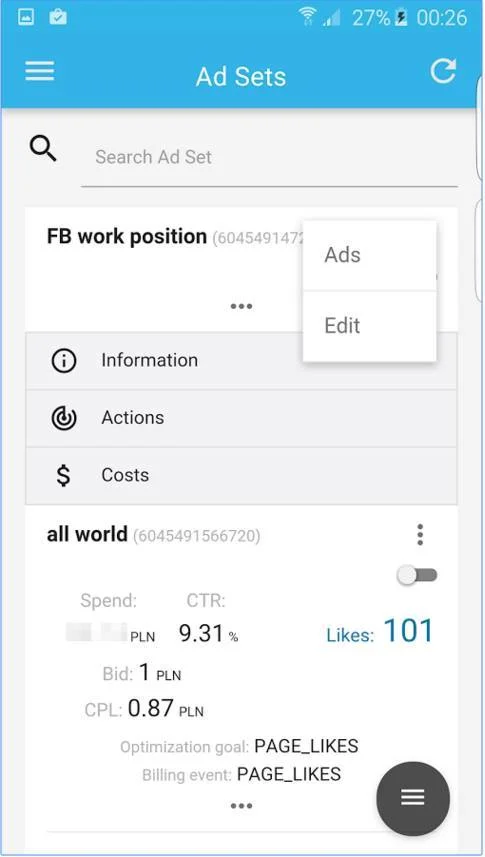
Task: Toggle the all world ad set switch
Action: tap(417, 575)
